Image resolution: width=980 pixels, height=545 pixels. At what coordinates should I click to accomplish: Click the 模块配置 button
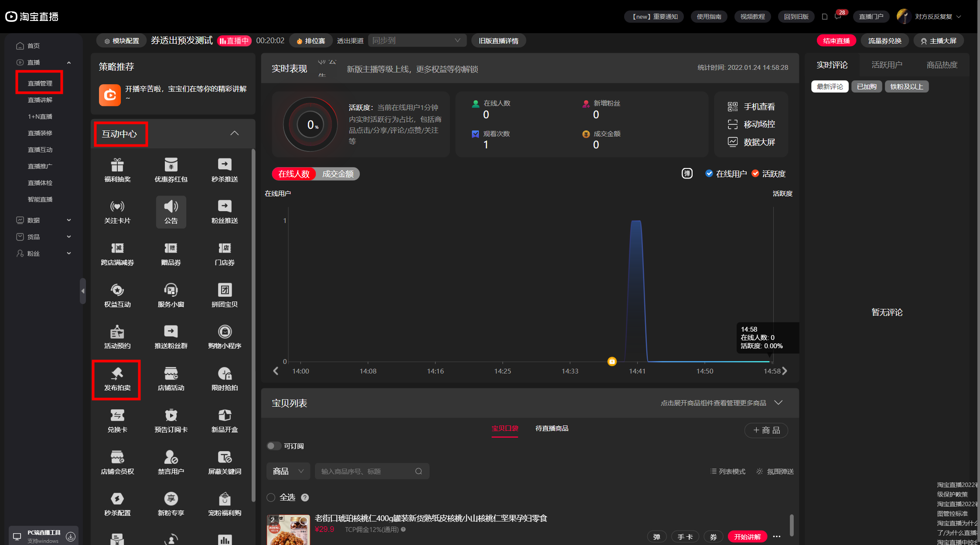pyautogui.click(x=122, y=41)
